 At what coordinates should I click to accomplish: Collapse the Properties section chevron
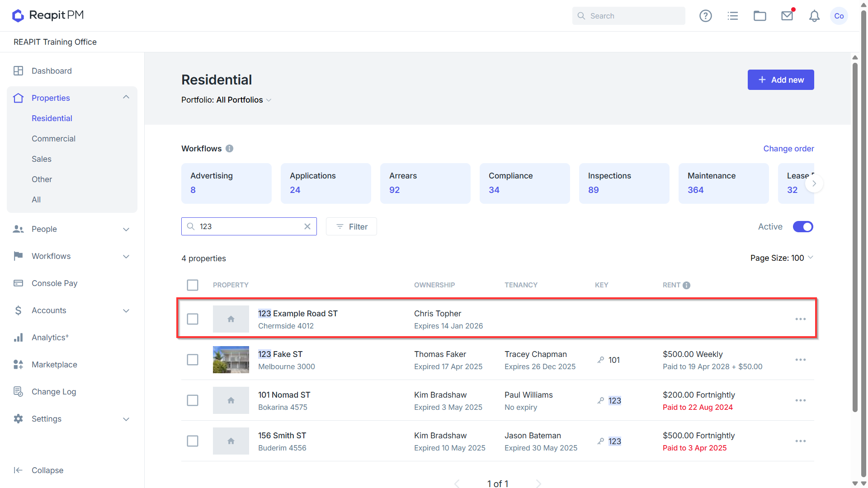point(126,98)
